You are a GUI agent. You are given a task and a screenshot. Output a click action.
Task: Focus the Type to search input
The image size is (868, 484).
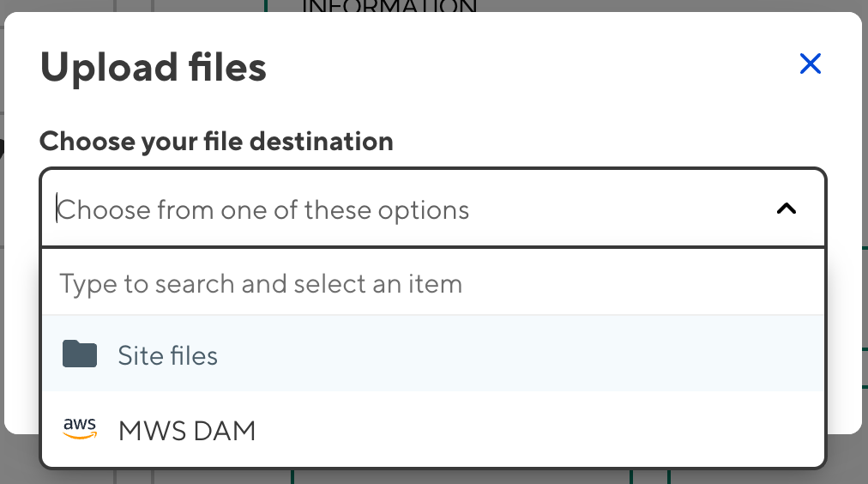click(x=433, y=283)
